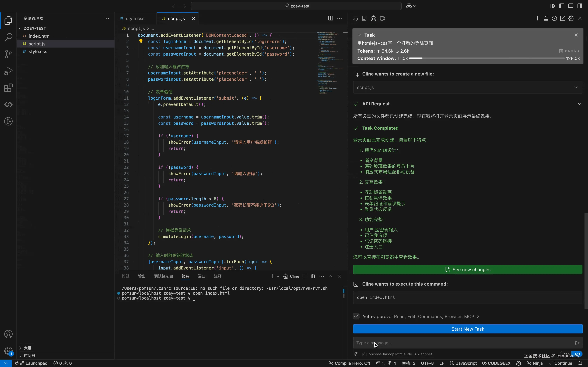Viewport: 588px width, 367px height.
Task: Expand the script.js file dropdown chevron
Action: tap(576, 87)
